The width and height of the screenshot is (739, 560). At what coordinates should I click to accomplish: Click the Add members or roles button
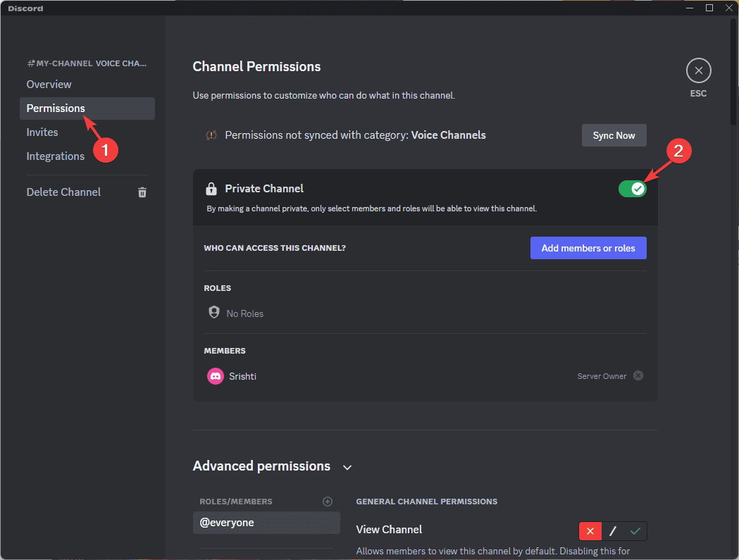(588, 247)
